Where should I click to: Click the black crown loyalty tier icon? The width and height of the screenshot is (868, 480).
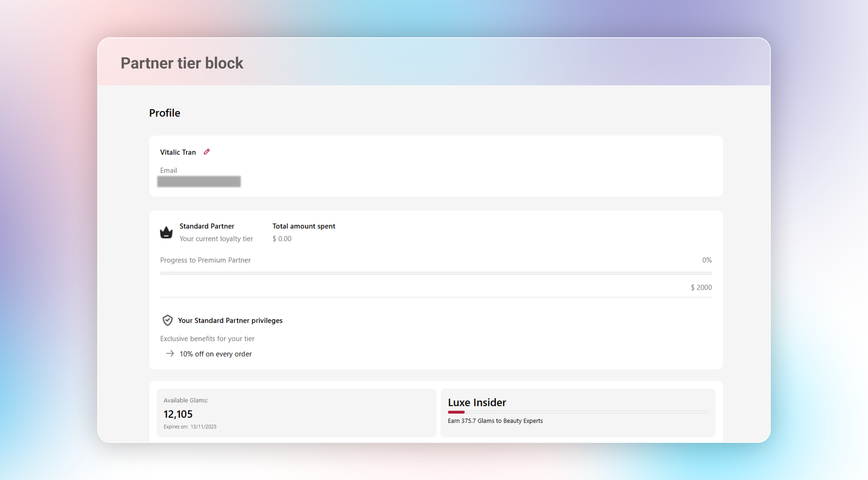click(166, 232)
